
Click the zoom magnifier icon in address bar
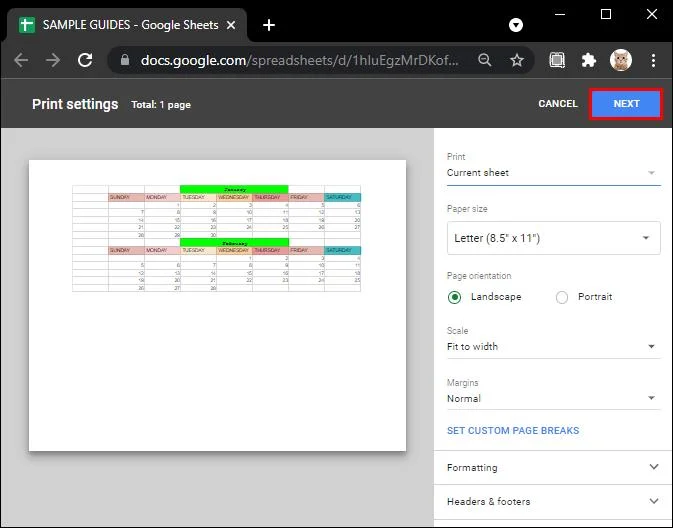point(485,60)
